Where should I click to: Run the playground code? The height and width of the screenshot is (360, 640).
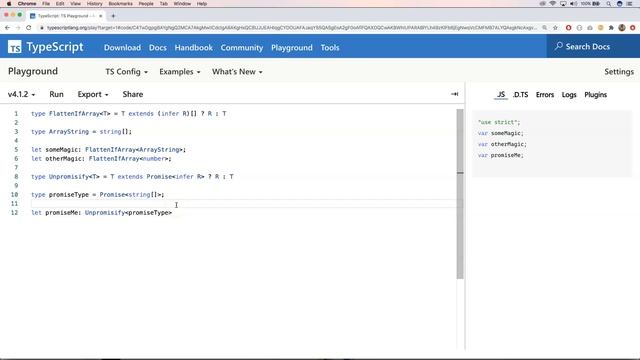click(x=56, y=94)
